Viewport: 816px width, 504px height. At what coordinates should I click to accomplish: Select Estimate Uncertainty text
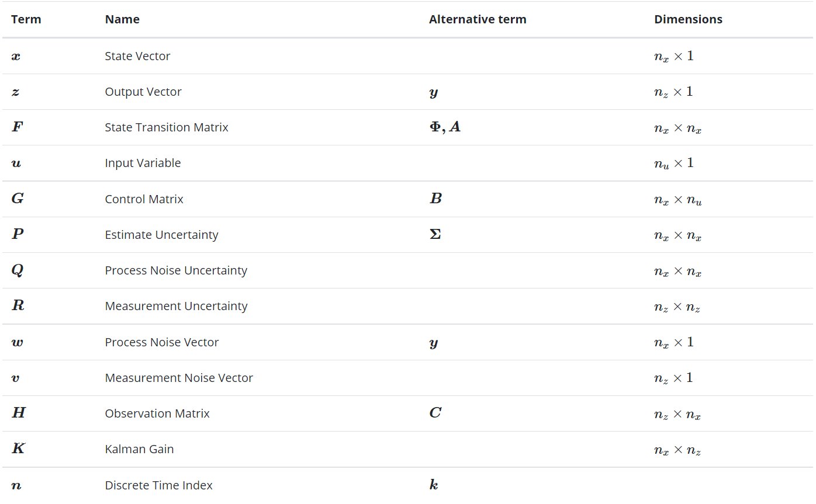(x=161, y=235)
